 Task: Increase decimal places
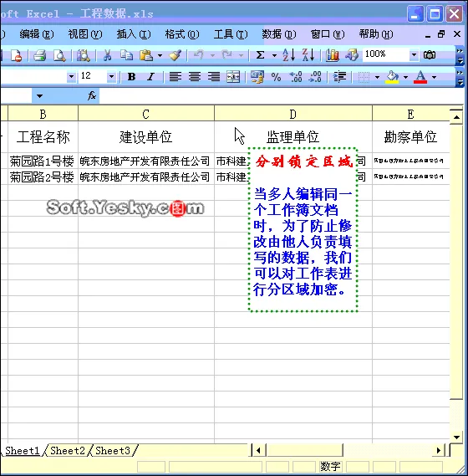click(296, 77)
